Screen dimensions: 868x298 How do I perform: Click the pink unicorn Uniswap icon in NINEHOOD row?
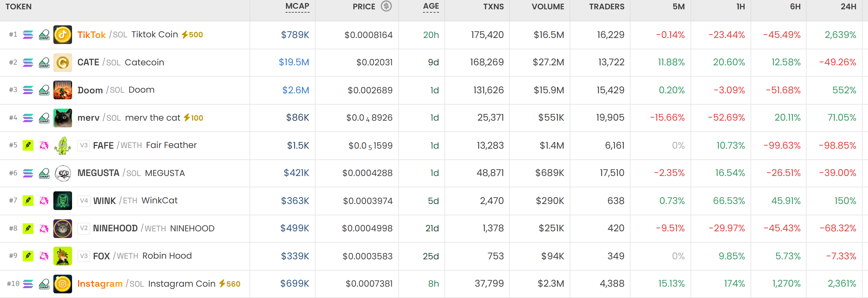44,228
